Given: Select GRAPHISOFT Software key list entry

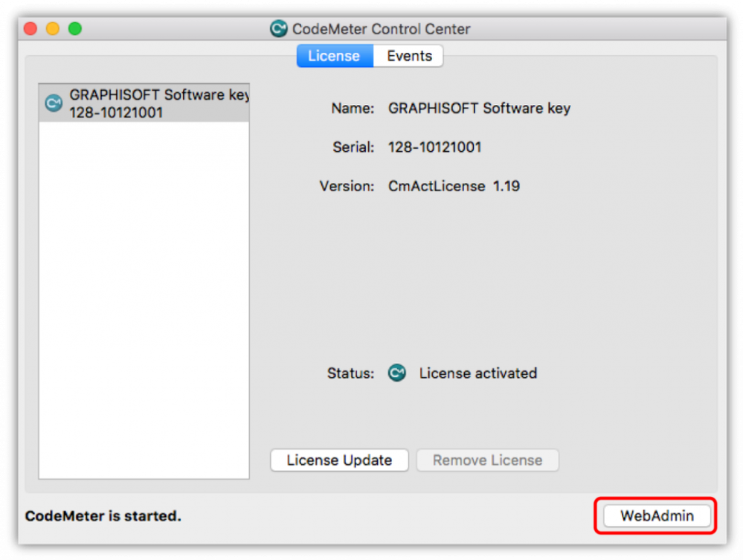Looking at the screenshot, I should [144, 103].
